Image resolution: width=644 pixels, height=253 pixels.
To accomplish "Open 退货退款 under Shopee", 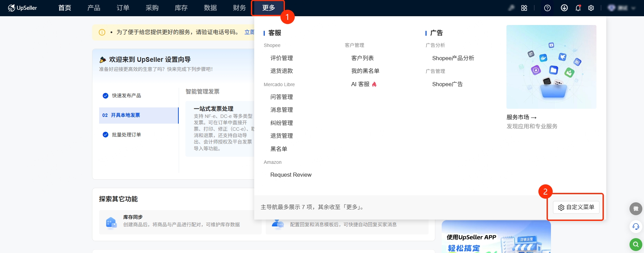I will pos(282,71).
